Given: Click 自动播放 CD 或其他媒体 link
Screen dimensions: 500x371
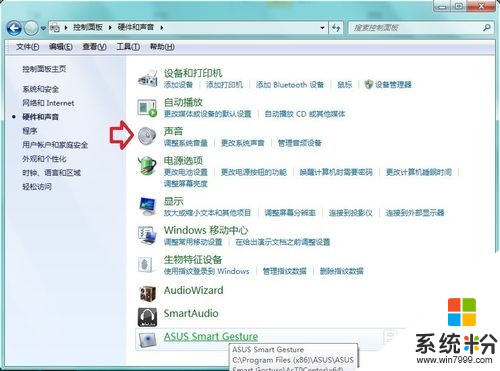Looking at the screenshot, I should click(305, 114).
